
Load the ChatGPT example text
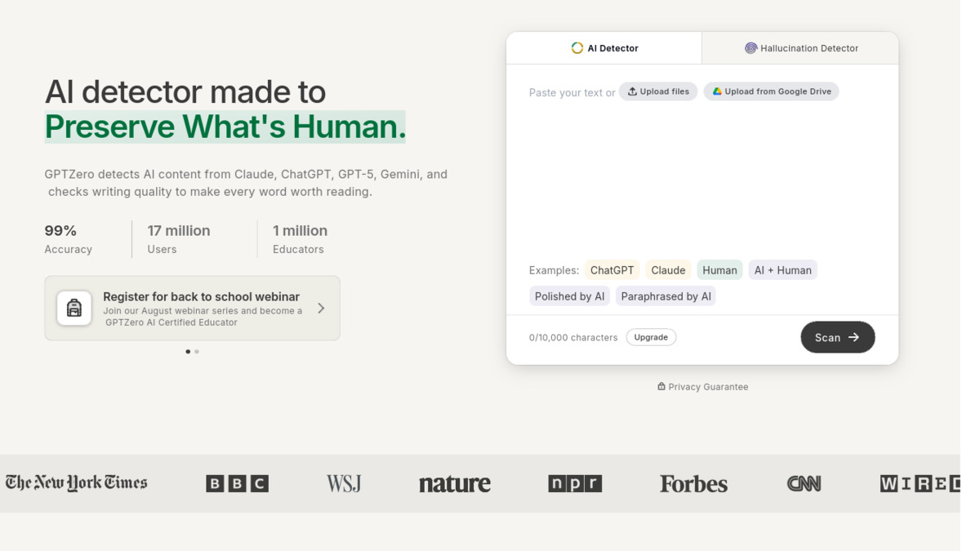[612, 270]
